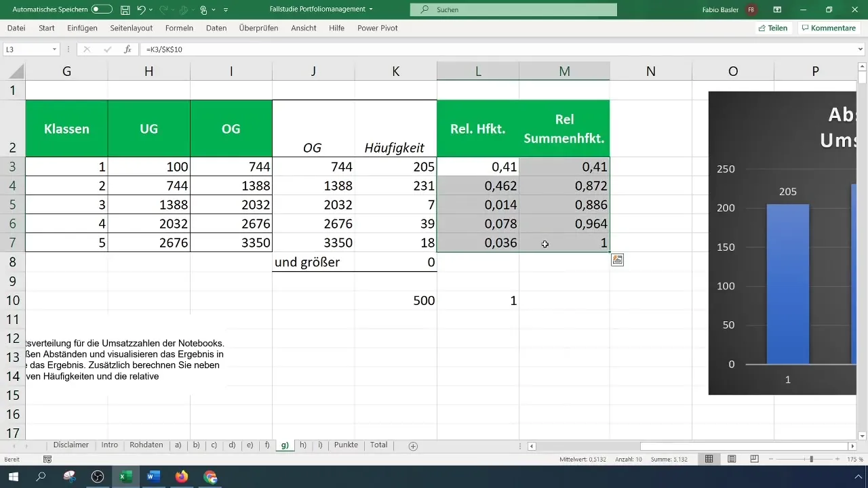This screenshot has height=488, width=868.
Task: Click the total cell showing 500
Action: [x=395, y=300]
